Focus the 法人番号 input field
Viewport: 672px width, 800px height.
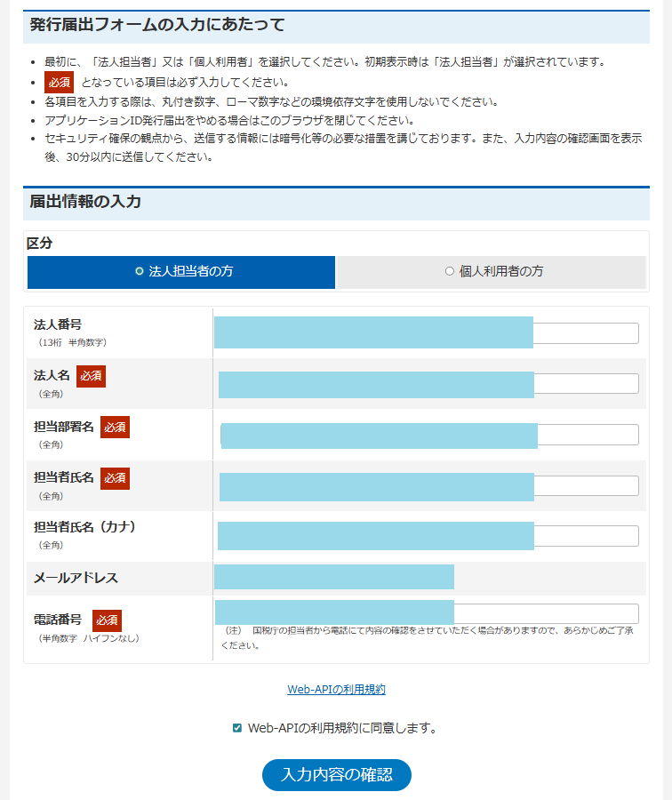(426, 333)
